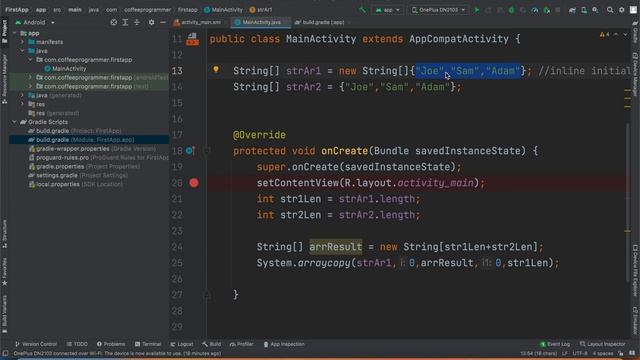Click the LF line separator in status bar
The width and height of the screenshot is (640, 360).
click(x=565, y=353)
